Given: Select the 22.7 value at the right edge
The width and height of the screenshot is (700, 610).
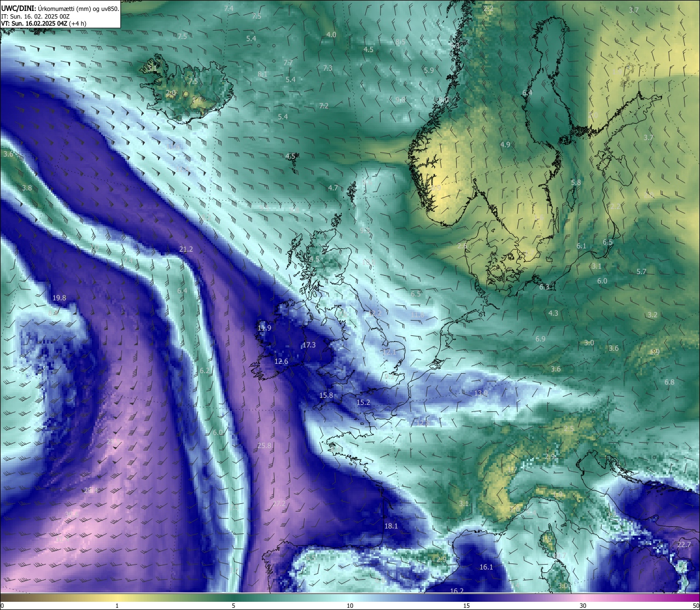Looking at the screenshot, I should [684, 545].
